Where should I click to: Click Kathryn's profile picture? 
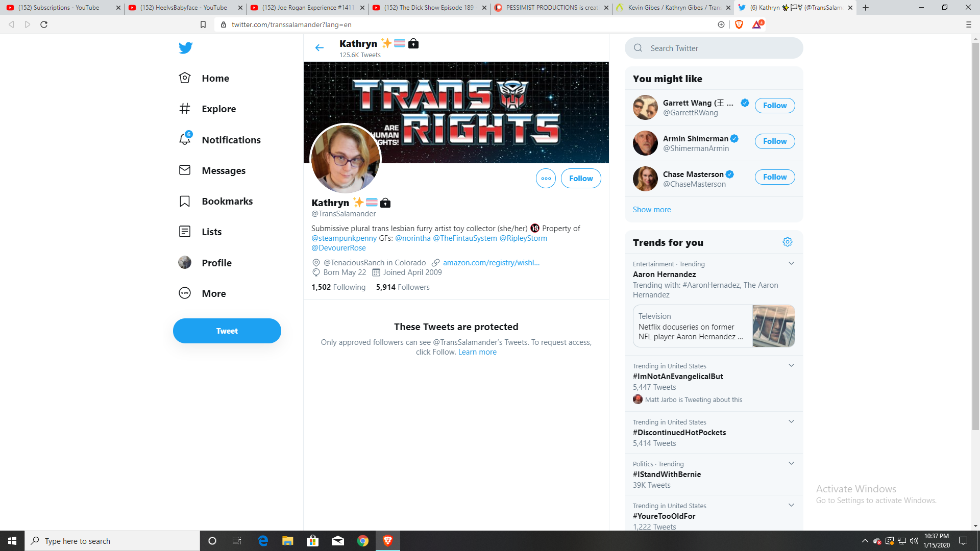(x=346, y=159)
